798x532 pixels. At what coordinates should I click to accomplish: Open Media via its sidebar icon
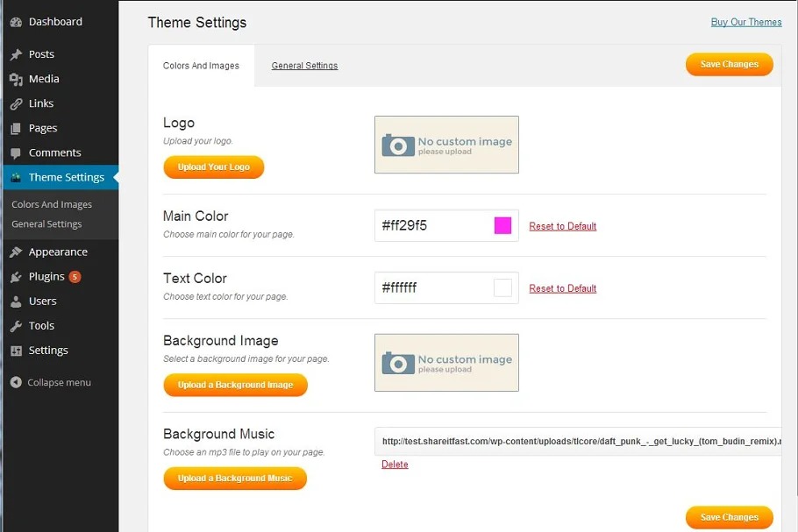click(x=16, y=79)
